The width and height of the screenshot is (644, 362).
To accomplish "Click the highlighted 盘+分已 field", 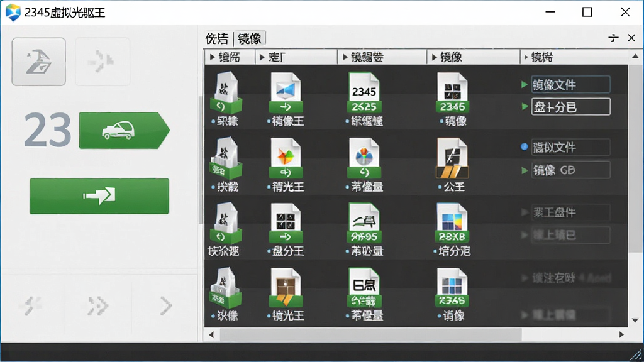I will coord(570,107).
